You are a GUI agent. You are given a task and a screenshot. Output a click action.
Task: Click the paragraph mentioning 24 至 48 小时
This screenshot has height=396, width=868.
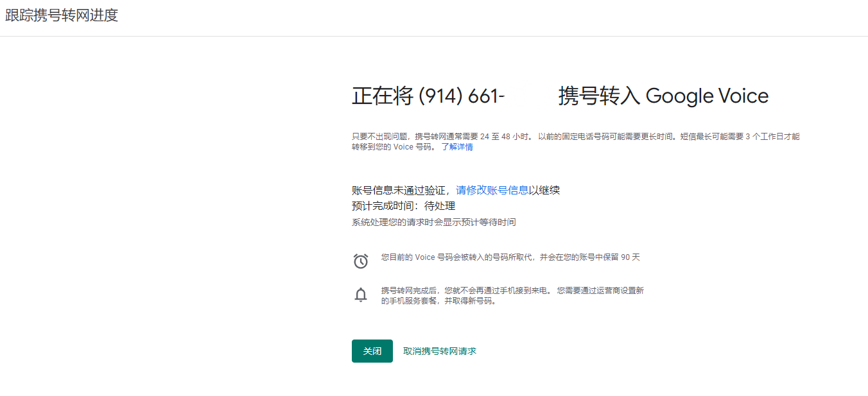coord(576,142)
